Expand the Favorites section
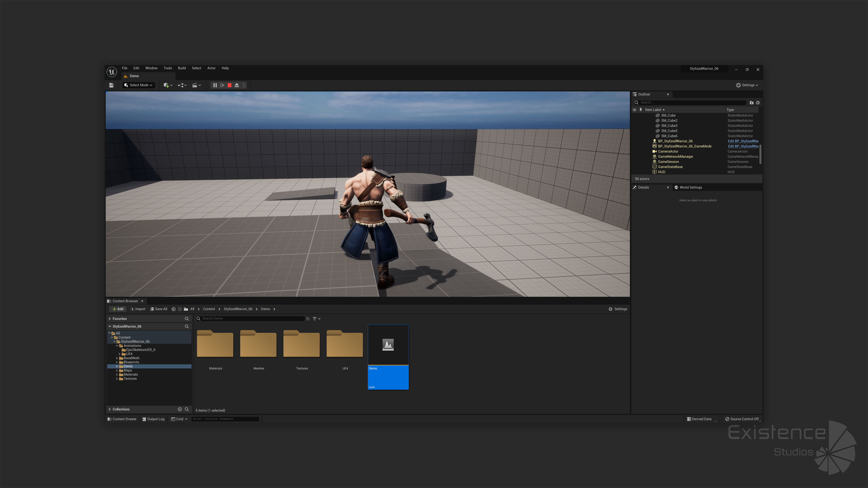Viewport: 868px width, 488px height. tap(110, 319)
